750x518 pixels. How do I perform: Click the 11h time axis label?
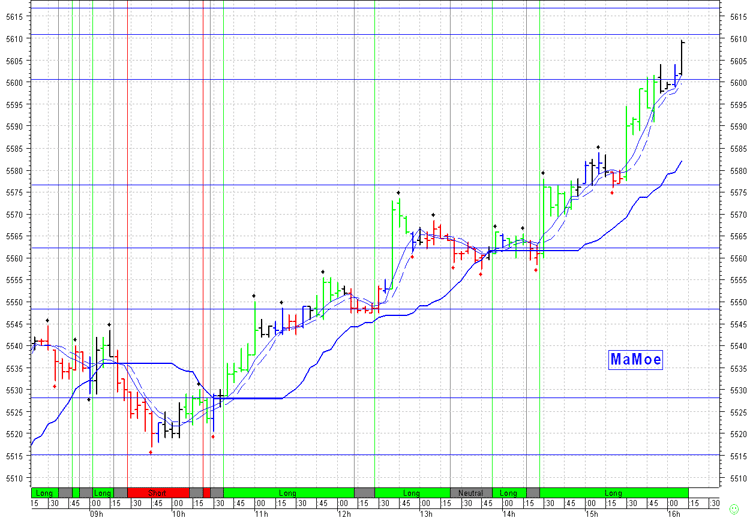(261, 514)
